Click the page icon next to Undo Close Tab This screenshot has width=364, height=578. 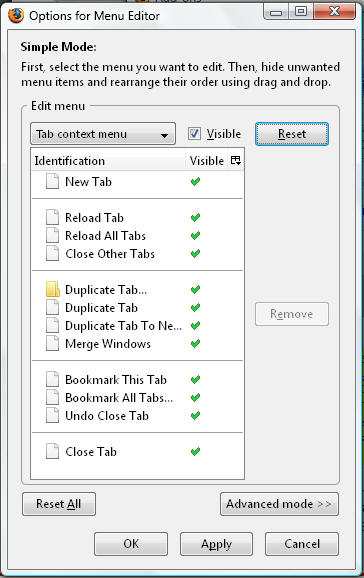(x=52, y=415)
